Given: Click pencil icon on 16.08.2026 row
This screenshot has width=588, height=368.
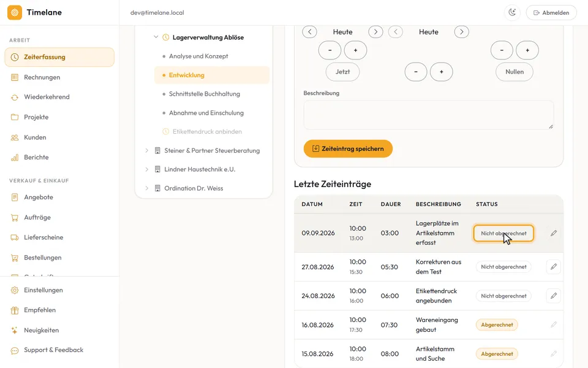Looking at the screenshot, I should coord(554,324).
